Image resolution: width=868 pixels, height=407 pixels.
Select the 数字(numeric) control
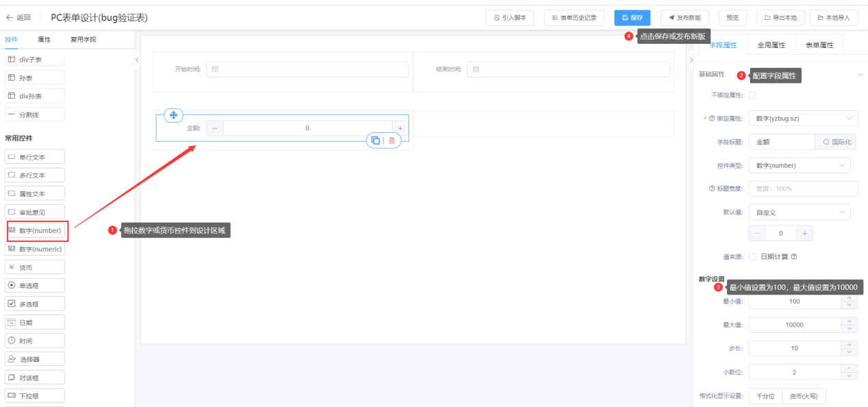pos(35,249)
